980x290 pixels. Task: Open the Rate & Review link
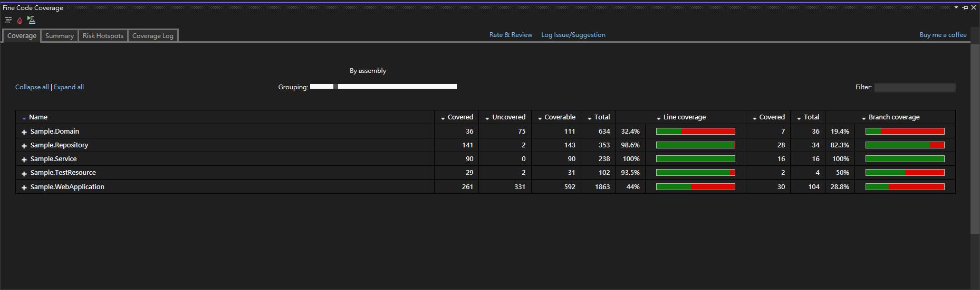coord(511,35)
